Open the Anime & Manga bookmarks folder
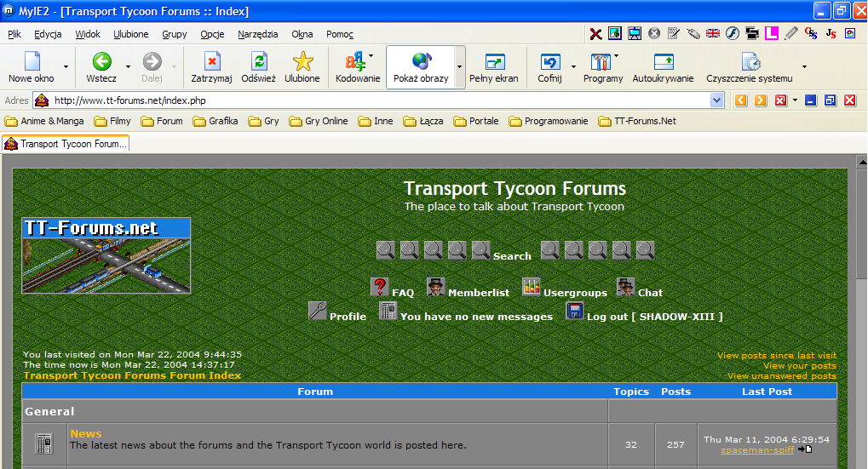Image resolution: width=868 pixels, height=469 pixels. coord(44,121)
